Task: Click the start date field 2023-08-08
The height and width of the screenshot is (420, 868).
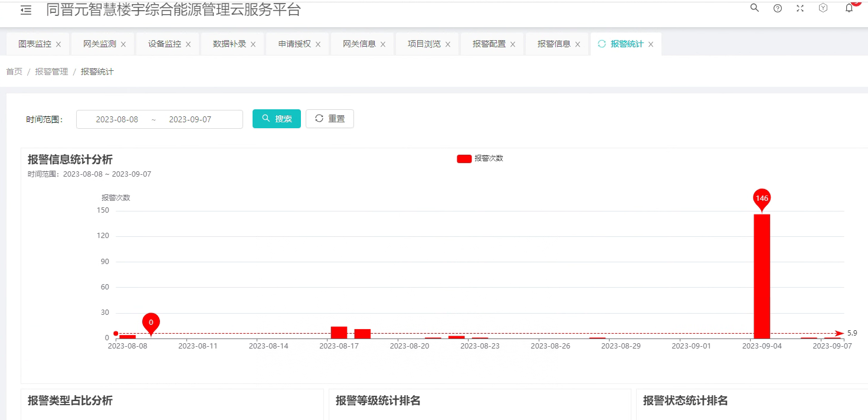Action: point(117,119)
